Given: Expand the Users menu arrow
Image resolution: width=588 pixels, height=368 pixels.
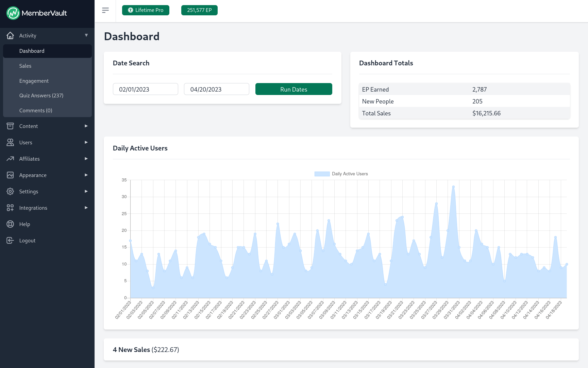Looking at the screenshot, I should 86,142.
